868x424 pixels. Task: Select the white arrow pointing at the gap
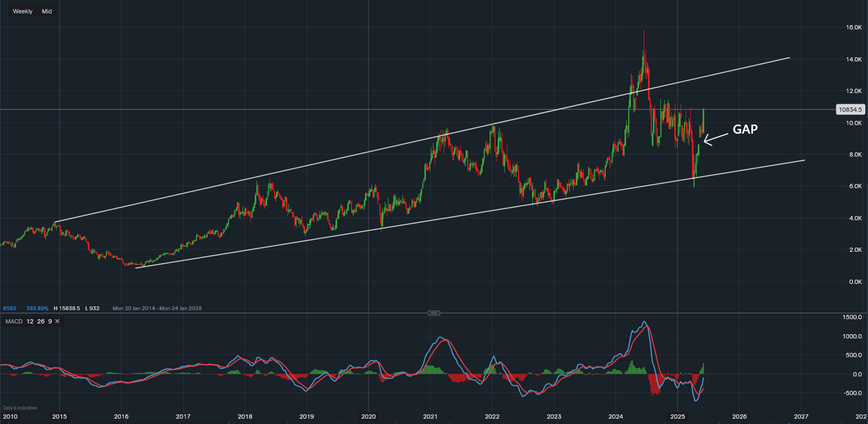click(x=715, y=138)
